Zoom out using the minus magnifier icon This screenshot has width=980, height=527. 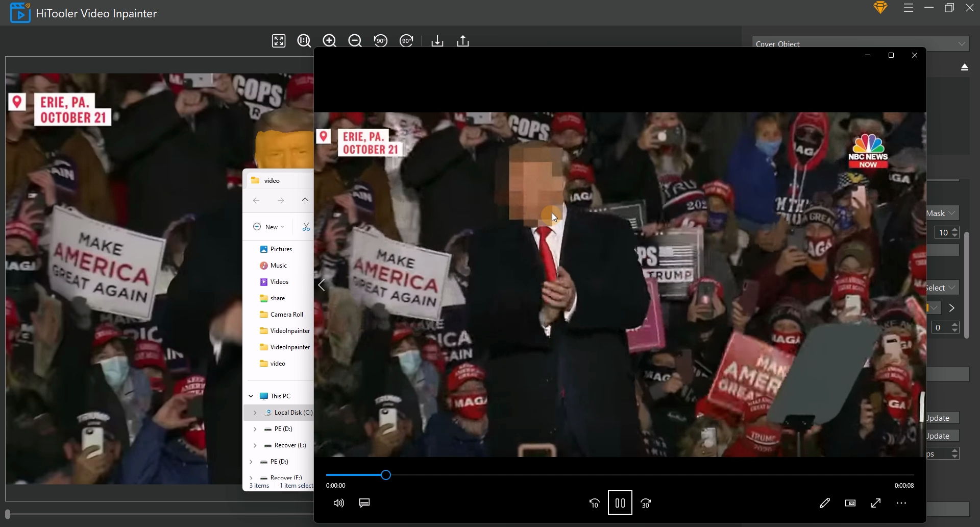355,41
